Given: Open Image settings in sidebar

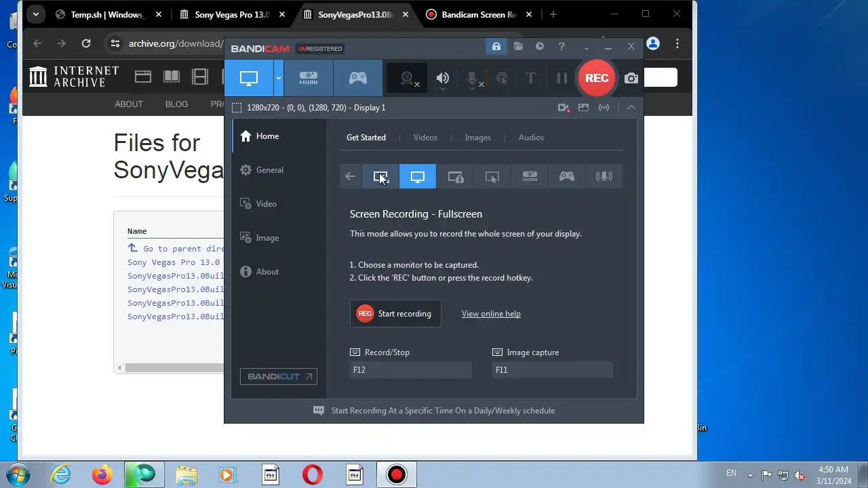Looking at the screenshot, I should [279, 238].
